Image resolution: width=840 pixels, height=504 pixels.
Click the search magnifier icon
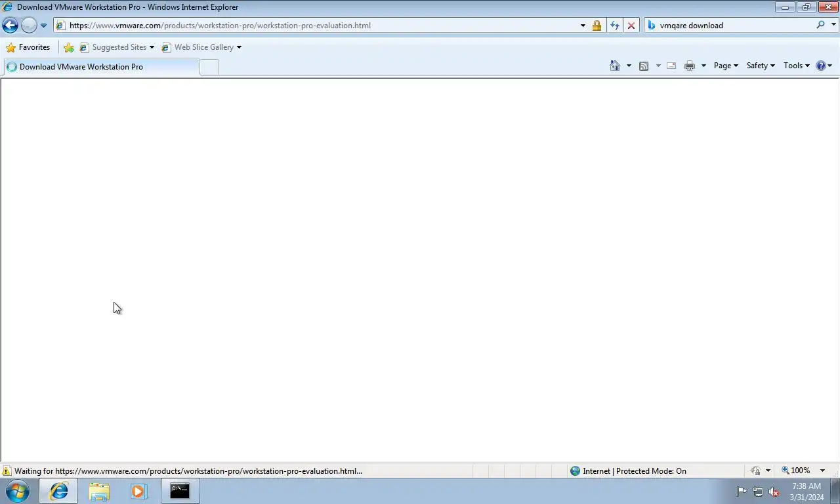click(x=820, y=25)
